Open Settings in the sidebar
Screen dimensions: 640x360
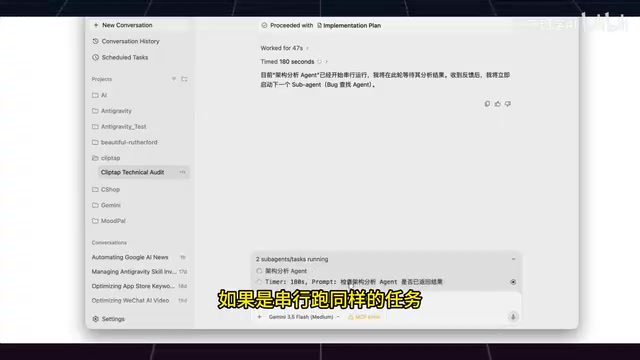[x=109, y=319]
